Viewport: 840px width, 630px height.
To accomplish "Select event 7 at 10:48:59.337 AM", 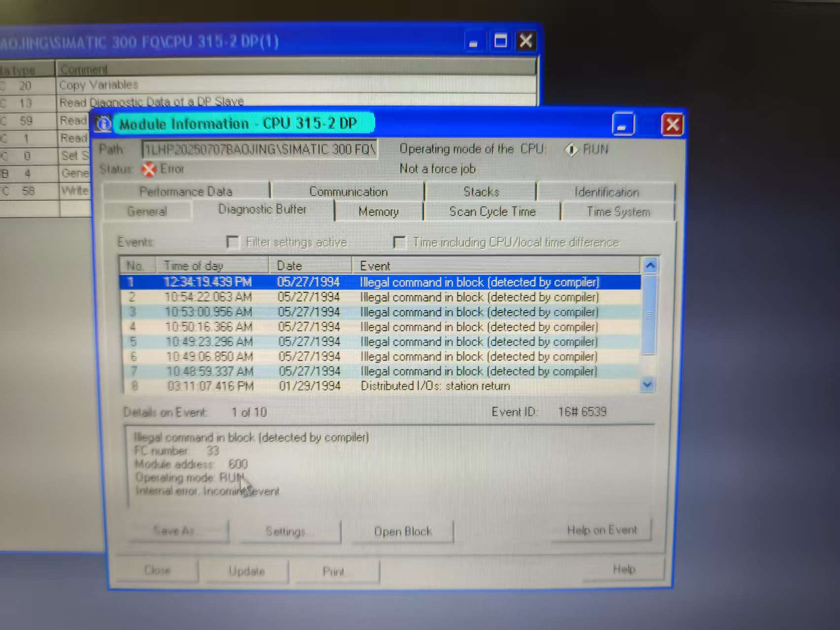I will point(381,371).
